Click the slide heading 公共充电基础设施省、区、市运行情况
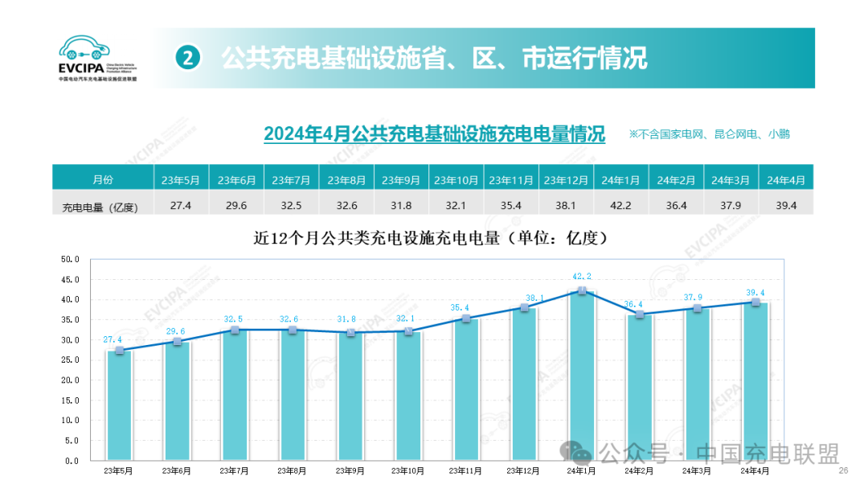The width and height of the screenshot is (868, 489). (434, 58)
